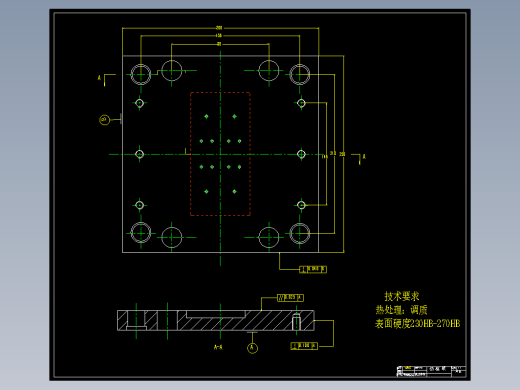Click the shallow pocket recess in section view
Image resolution: width=520 pixels, height=390 pixels.
[216, 314]
